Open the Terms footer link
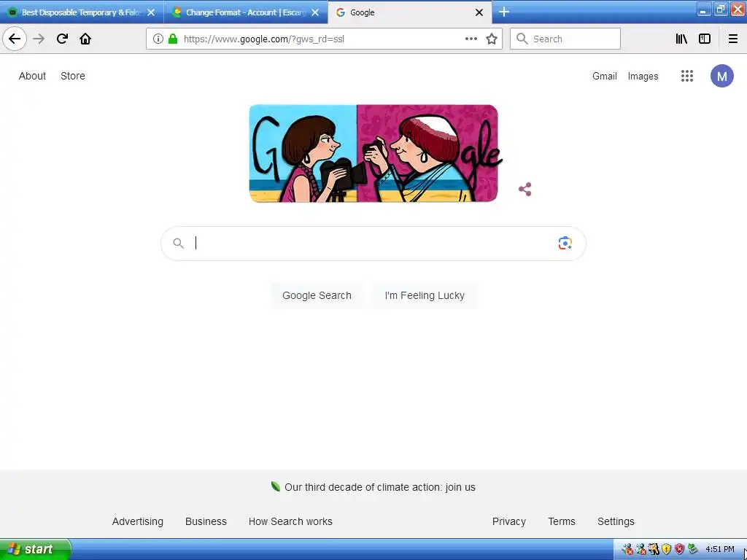The width and height of the screenshot is (747, 560). 562,521
